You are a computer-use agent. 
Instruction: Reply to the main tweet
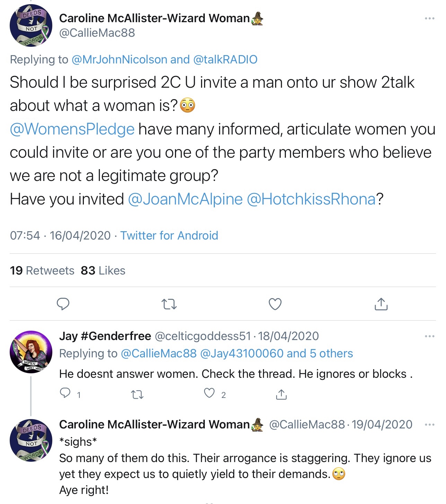coord(63,304)
